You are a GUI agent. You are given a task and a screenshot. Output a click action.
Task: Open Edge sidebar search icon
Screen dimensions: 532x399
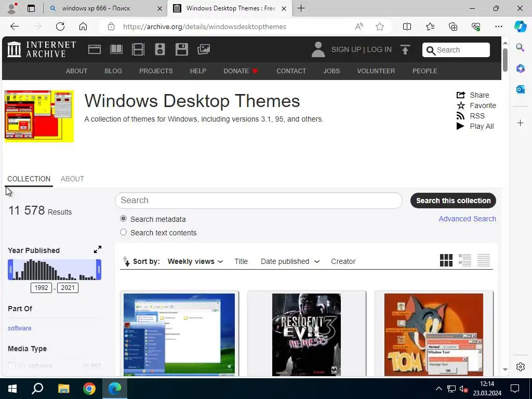point(520,47)
